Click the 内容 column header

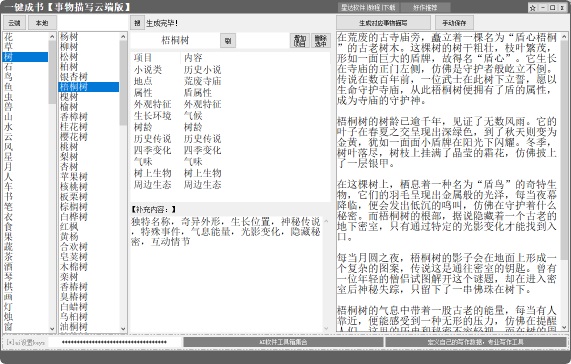click(x=193, y=58)
